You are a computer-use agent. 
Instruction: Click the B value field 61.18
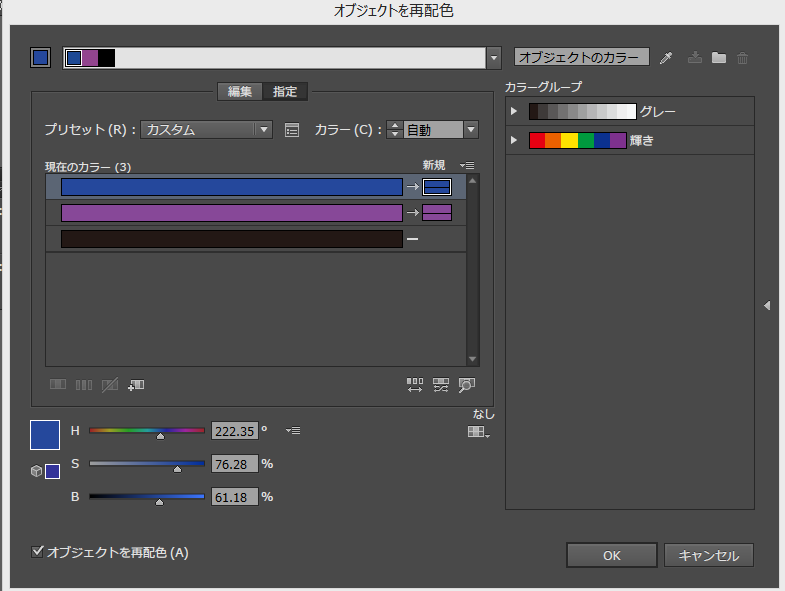[x=235, y=497]
